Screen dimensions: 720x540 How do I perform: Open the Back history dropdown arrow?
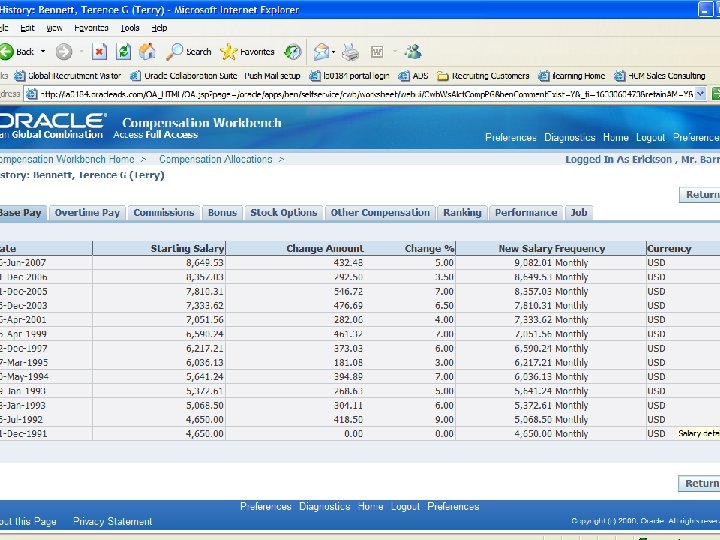click(43, 51)
